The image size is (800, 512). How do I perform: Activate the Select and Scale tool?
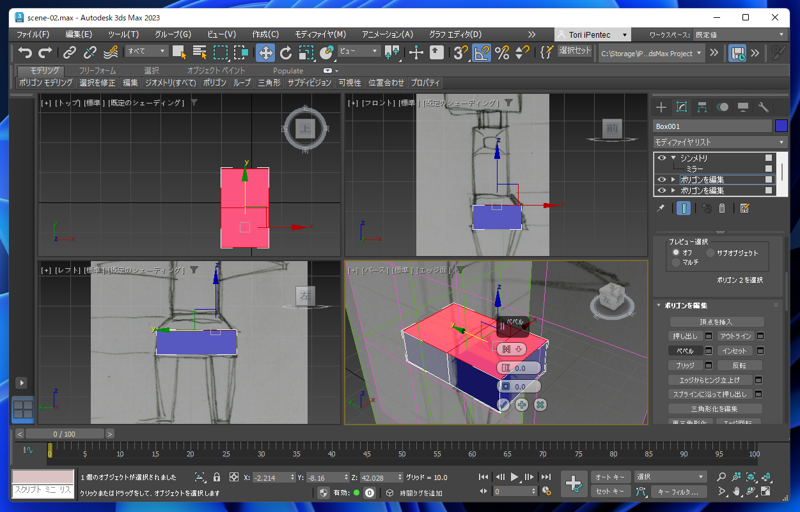pyautogui.click(x=306, y=52)
